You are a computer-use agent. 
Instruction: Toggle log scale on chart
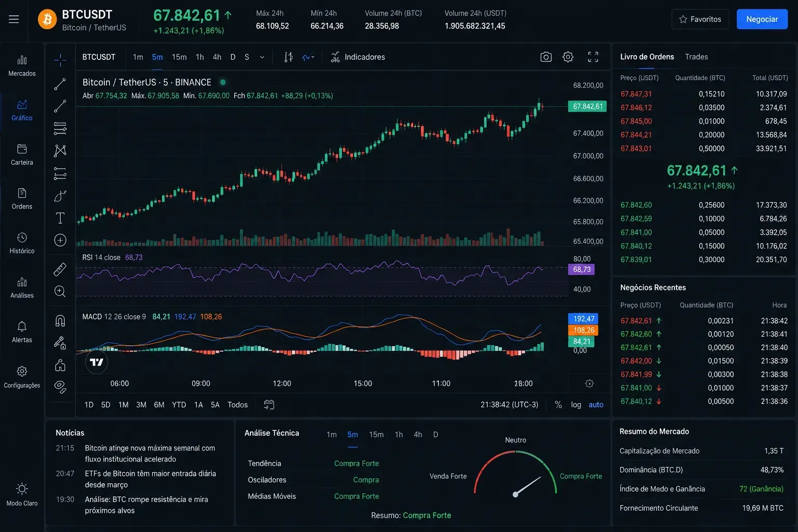click(x=576, y=405)
